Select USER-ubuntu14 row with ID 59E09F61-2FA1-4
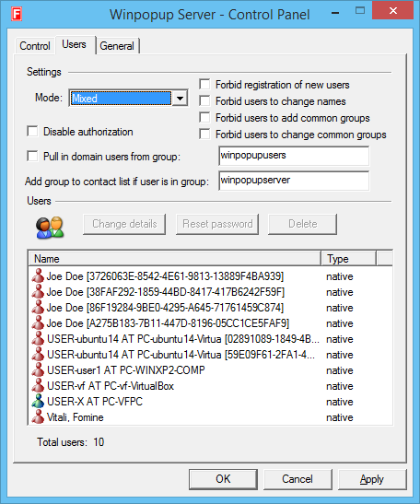 coord(211,355)
